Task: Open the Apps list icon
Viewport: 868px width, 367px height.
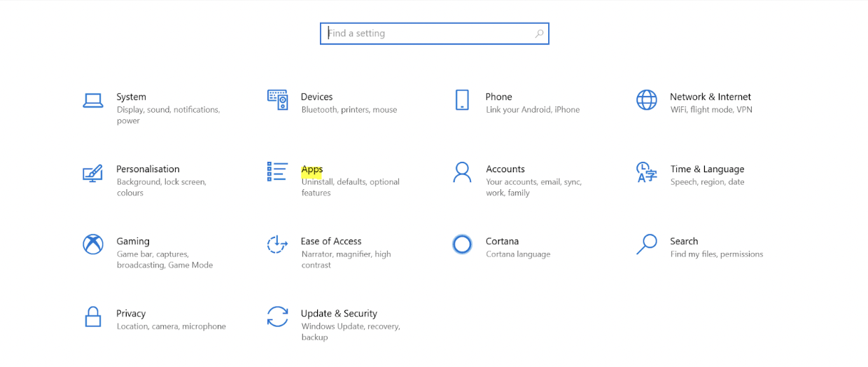Action: (278, 172)
